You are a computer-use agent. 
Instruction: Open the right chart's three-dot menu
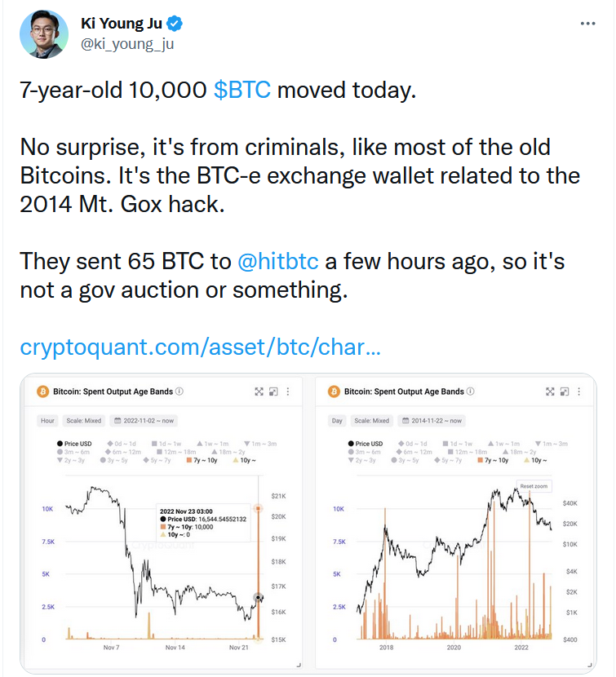point(580,392)
